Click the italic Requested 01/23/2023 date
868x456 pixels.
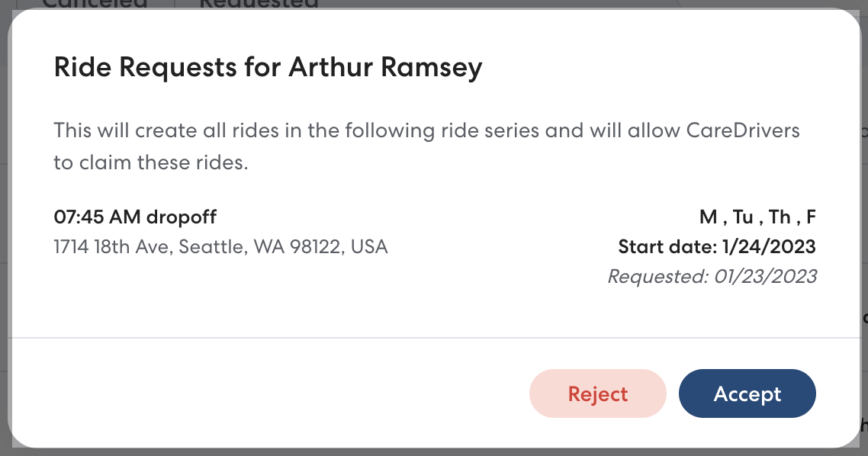point(712,276)
